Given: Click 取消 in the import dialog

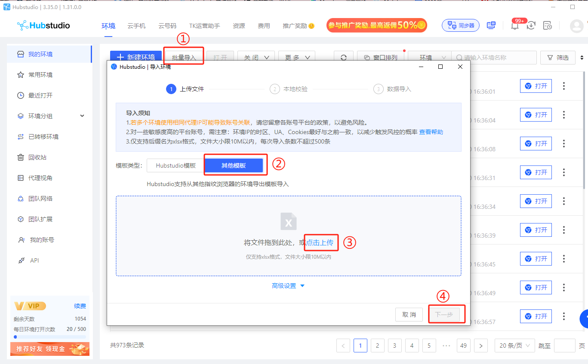Looking at the screenshot, I should click(x=409, y=315).
